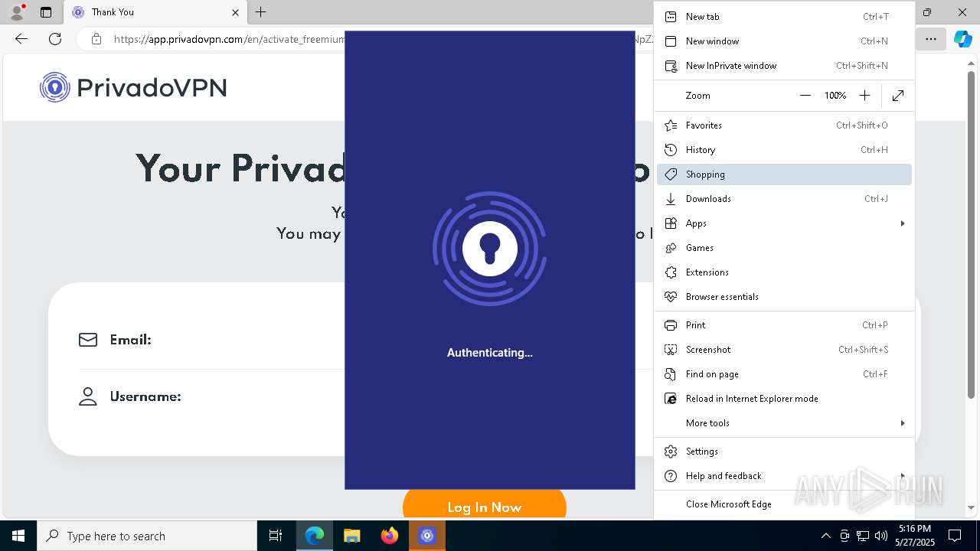Click the profile avatar icon
980x551 pixels.
click(17, 12)
